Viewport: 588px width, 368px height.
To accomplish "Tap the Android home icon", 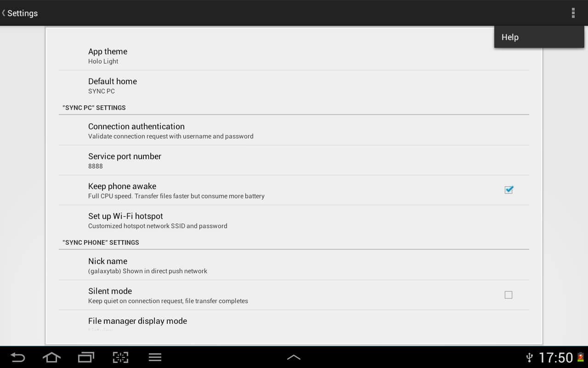I will click(51, 357).
